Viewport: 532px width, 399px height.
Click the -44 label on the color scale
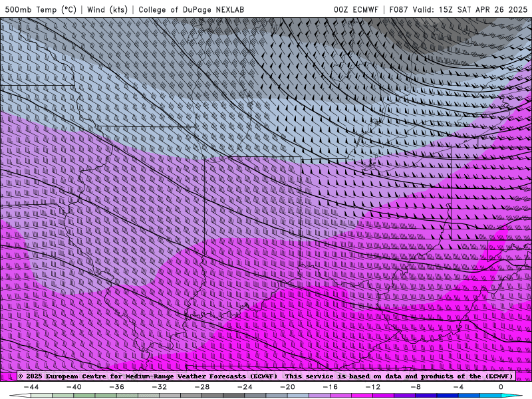point(31,387)
